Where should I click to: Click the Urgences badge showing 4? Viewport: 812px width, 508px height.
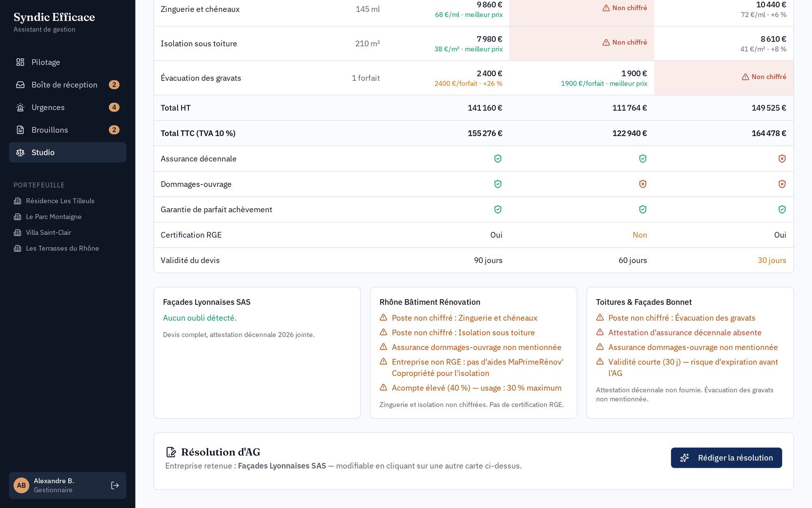[114, 107]
